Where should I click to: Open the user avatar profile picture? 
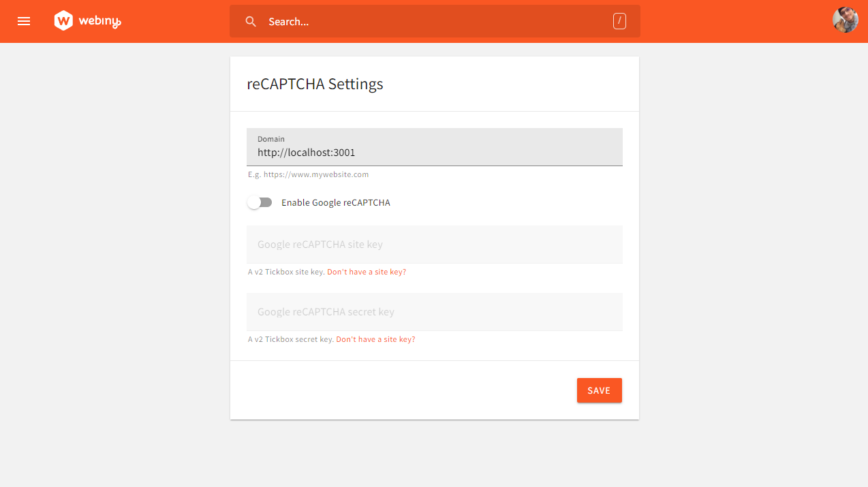[x=844, y=20]
